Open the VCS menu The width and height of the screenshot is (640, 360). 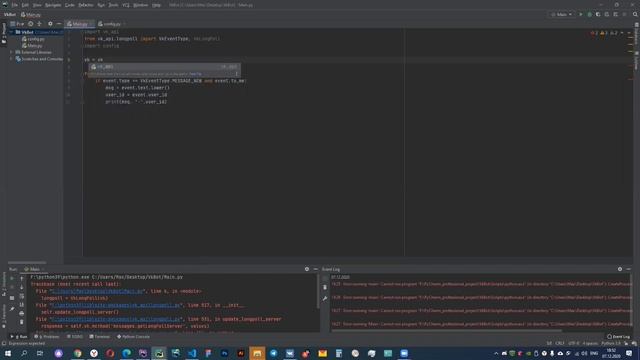(x=126, y=5)
